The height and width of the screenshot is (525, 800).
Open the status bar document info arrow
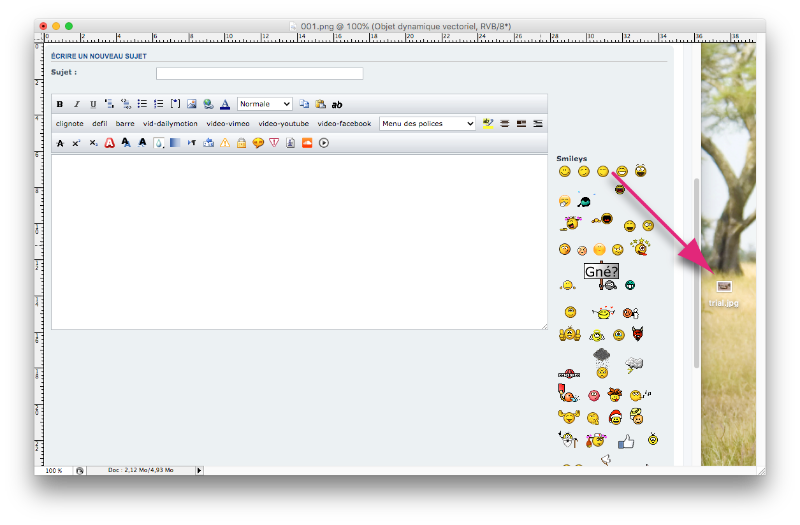pyautogui.click(x=199, y=469)
